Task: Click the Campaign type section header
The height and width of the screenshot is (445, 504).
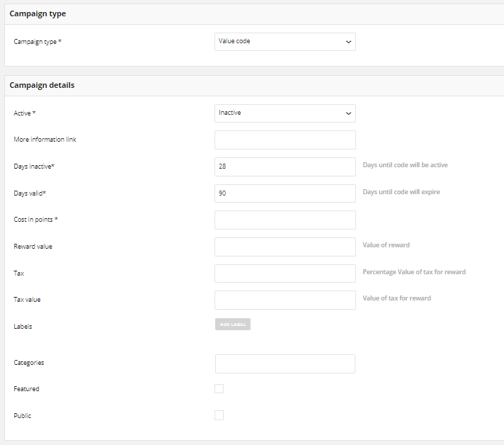Action: click(38, 14)
